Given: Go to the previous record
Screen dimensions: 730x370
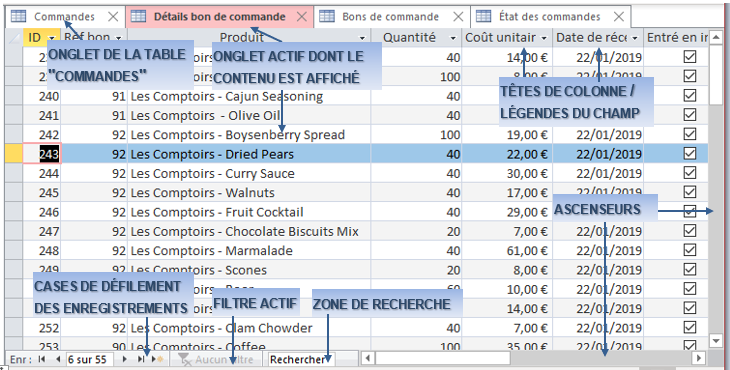Looking at the screenshot, I should pos(58,359).
